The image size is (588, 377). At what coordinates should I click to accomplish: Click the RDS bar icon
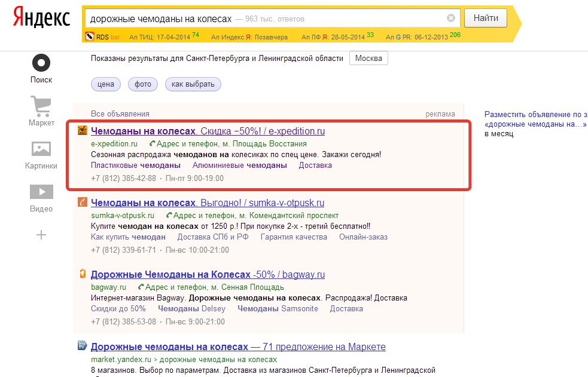[90, 36]
